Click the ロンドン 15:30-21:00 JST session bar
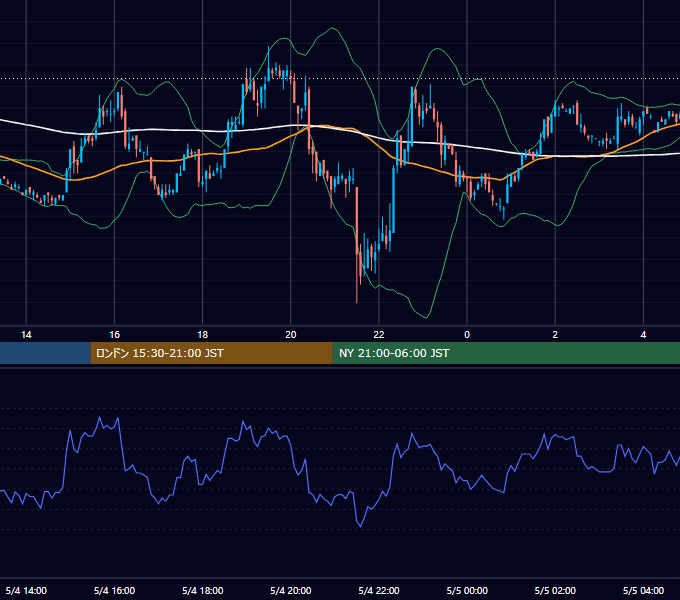The height and width of the screenshot is (600, 680). point(211,353)
